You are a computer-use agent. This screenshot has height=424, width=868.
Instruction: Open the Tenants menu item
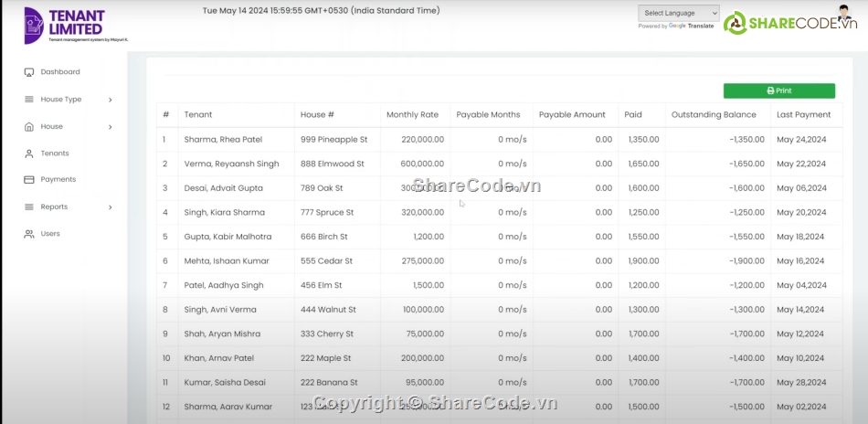[55, 154]
